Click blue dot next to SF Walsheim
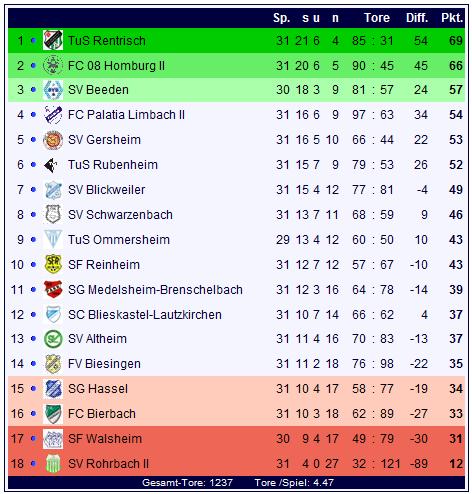 coord(33,438)
